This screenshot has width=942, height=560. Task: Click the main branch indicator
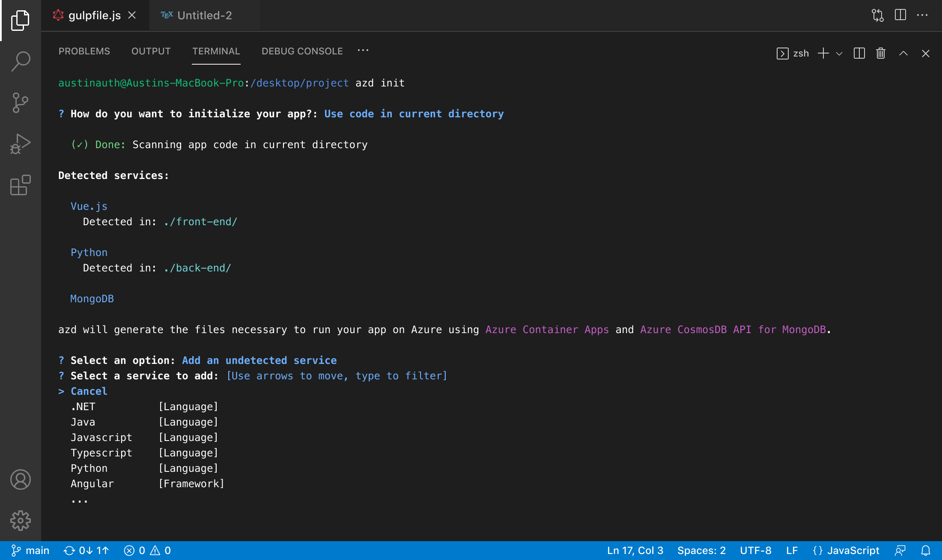[32, 551]
